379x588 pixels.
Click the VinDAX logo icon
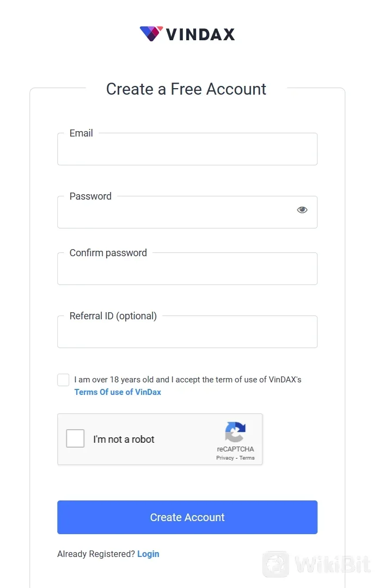tap(151, 34)
